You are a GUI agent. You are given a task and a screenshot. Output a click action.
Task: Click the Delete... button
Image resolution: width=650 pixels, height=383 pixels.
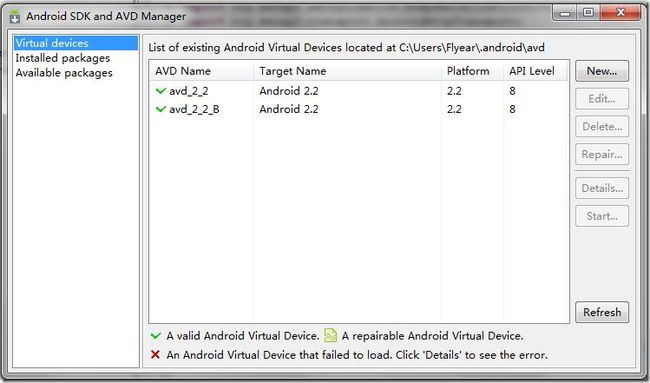[602, 127]
